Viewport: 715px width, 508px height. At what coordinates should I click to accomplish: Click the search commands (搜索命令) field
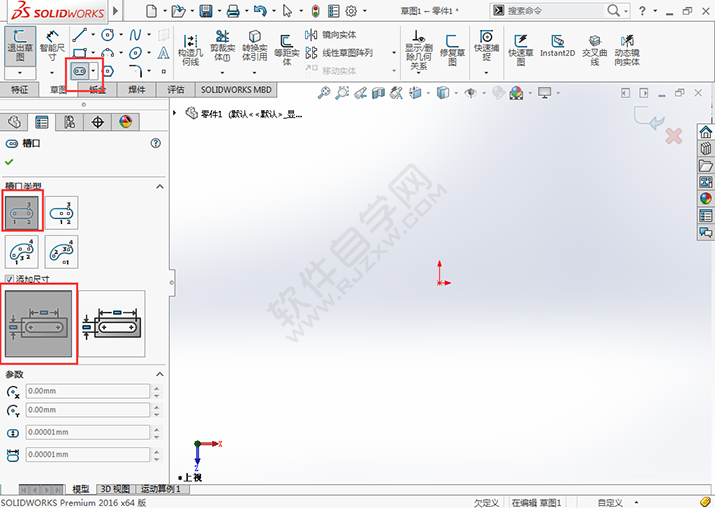coord(554,10)
